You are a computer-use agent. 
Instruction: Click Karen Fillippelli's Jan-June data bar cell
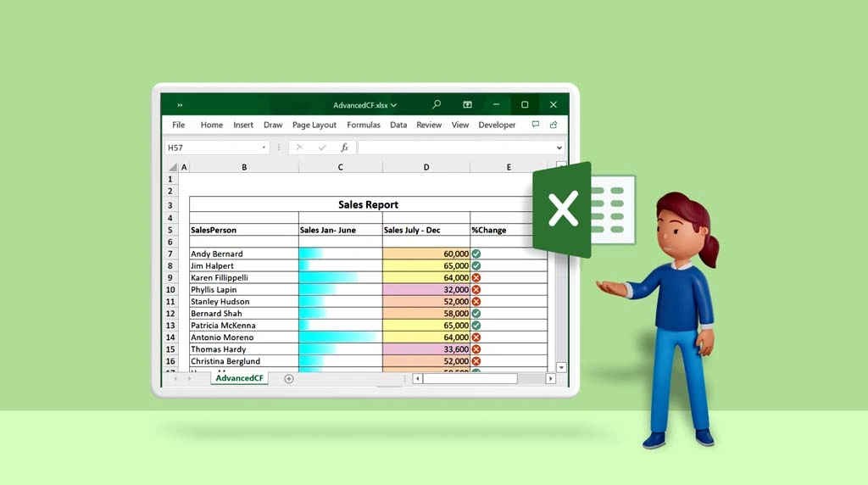341,277
